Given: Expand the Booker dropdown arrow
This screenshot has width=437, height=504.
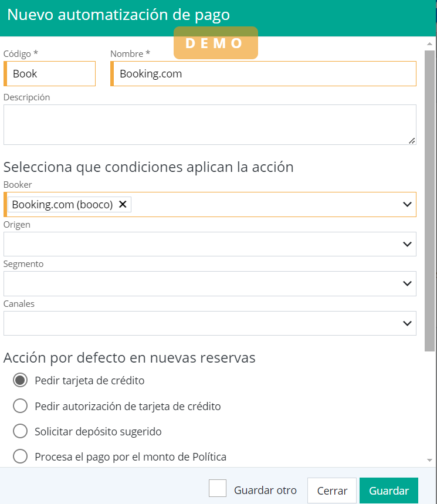Looking at the screenshot, I should click(407, 204).
